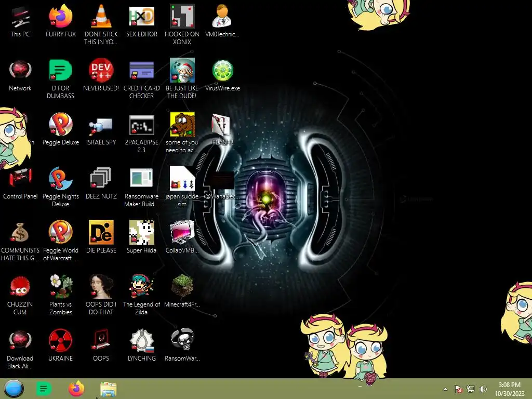Open File Explorer from the taskbar
This screenshot has height=399, width=532.
pos(108,389)
